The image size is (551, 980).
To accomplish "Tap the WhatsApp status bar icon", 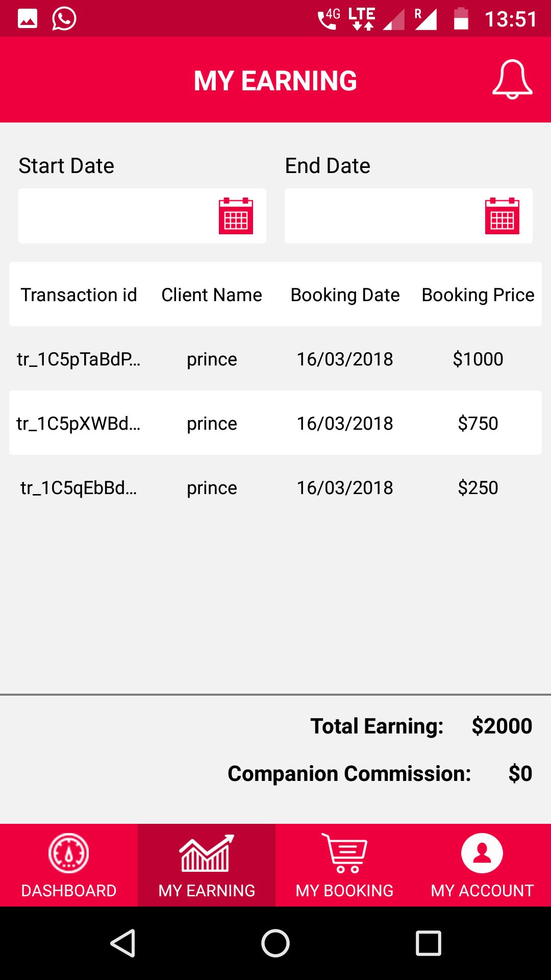I will click(64, 19).
